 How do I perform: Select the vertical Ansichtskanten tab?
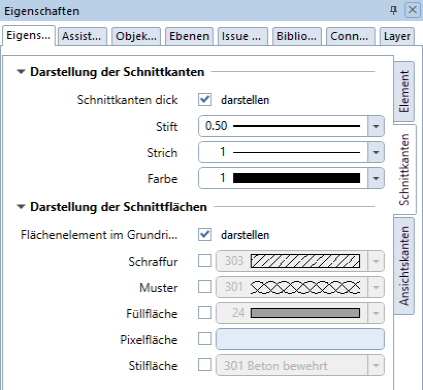coord(404,266)
